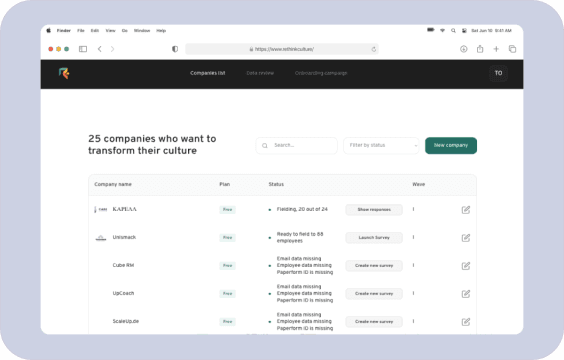The height and width of the screenshot is (360, 564).
Task: Click the Free plan badge for Unismack
Action: coord(227,238)
